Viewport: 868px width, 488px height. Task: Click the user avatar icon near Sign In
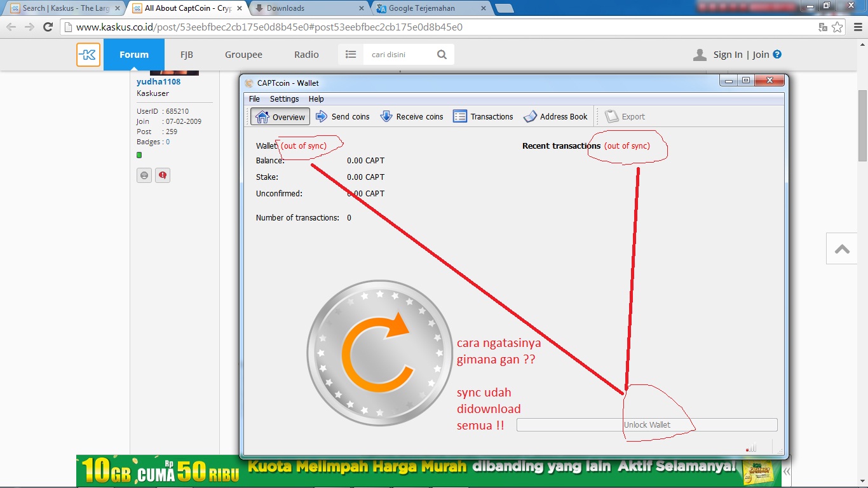tap(700, 55)
